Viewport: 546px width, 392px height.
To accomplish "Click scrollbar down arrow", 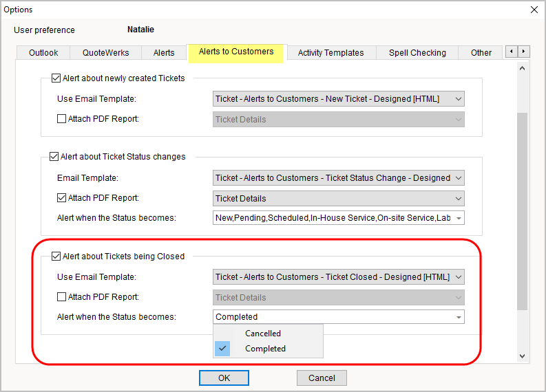I will [x=521, y=356].
